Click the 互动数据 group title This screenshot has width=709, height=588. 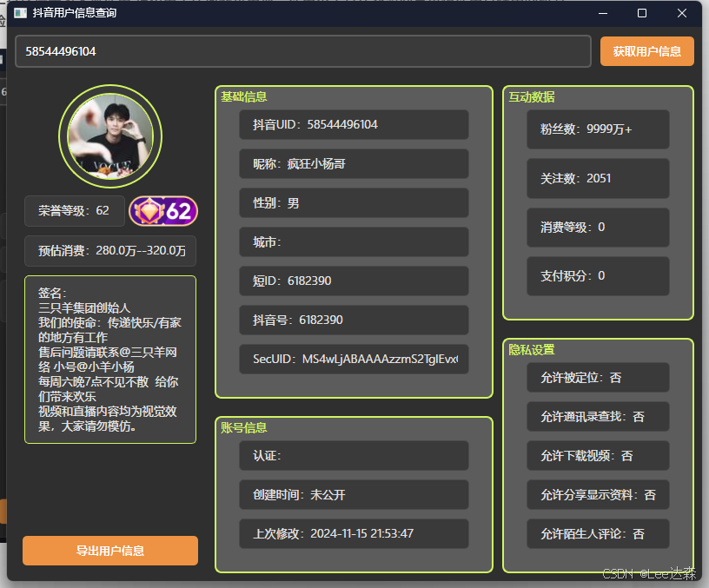531,96
